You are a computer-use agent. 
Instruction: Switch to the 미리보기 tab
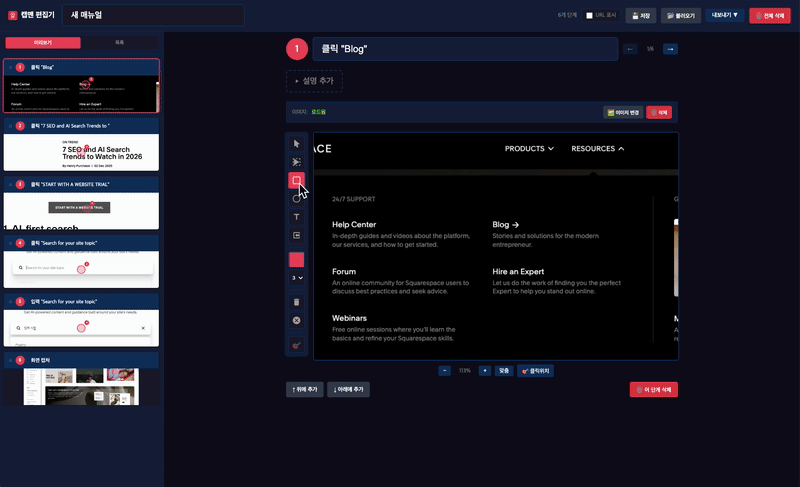42,43
